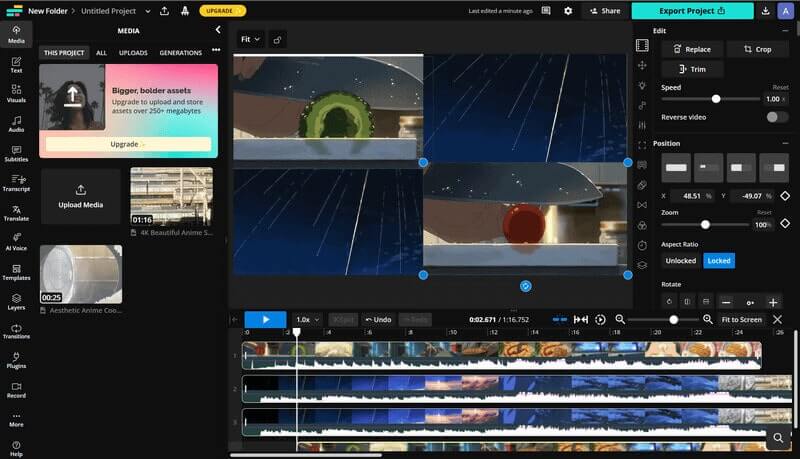
Task: Toggle the Reverse video switch
Action: click(776, 117)
